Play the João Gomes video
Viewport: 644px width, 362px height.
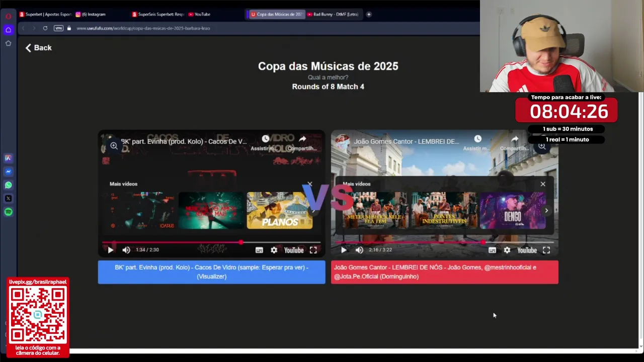pos(344,250)
